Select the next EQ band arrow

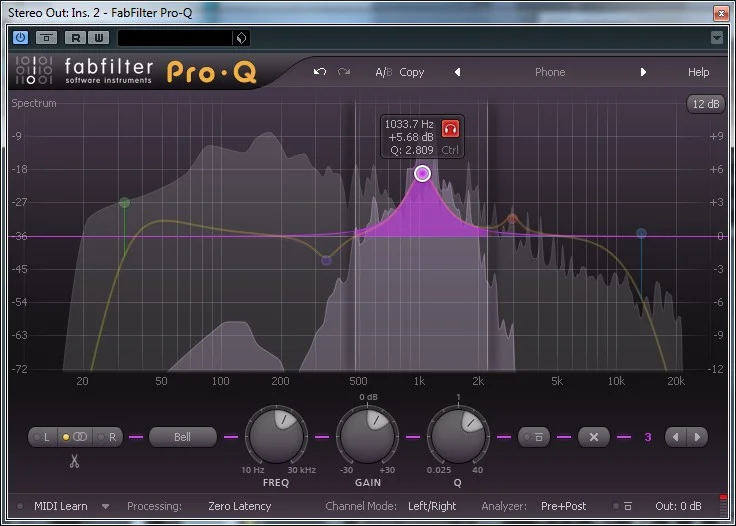[698, 437]
